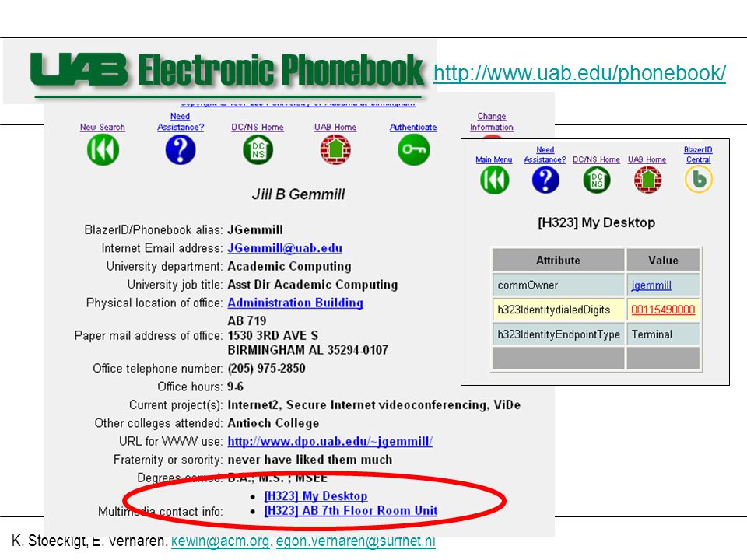Open UAB Home link in H323 panel
Image resolution: width=747 pixels, height=560 pixels.
click(647, 159)
